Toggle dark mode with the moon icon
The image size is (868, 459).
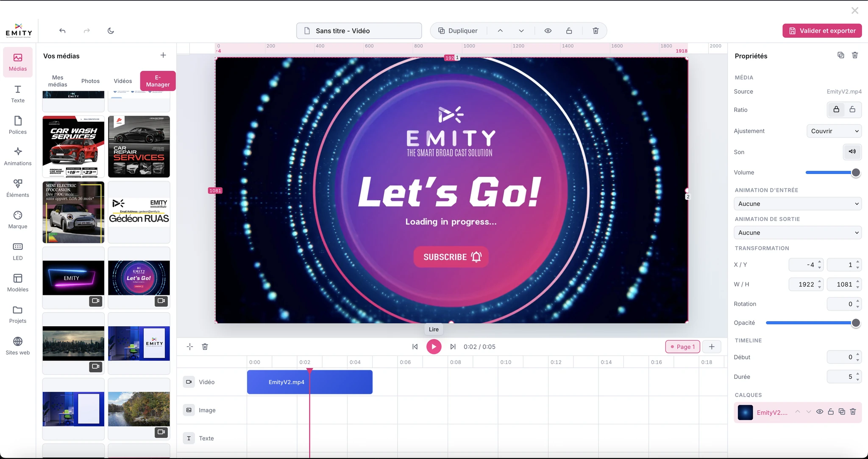(x=111, y=31)
